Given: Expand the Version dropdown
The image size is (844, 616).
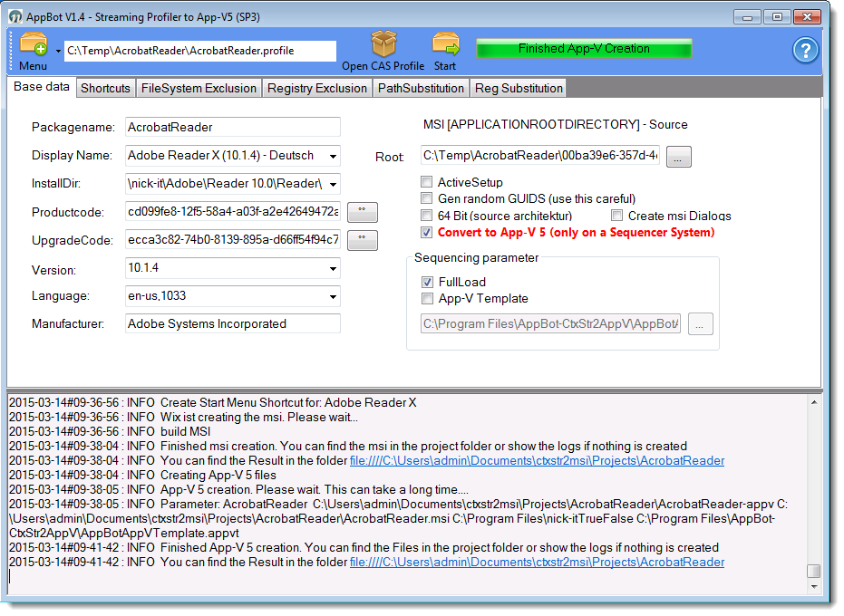Looking at the screenshot, I should coord(334,268).
